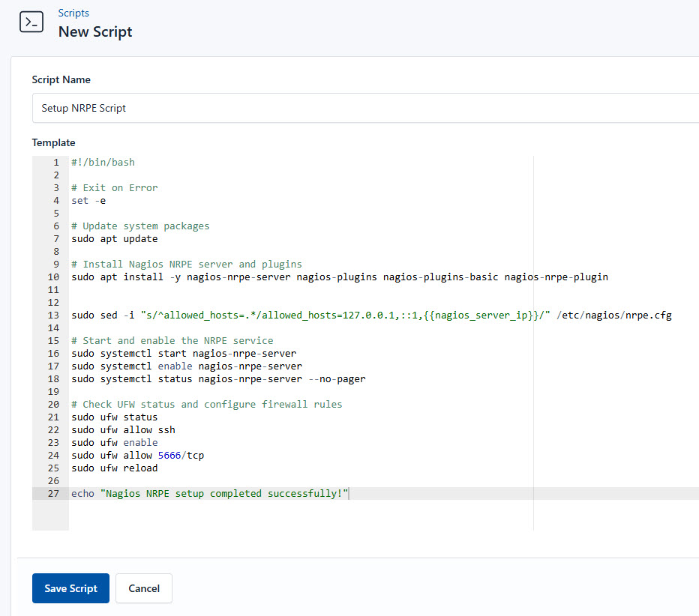Open the Scripts breadcrumb link
Viewport: 699px width, 616px height.
73,13
